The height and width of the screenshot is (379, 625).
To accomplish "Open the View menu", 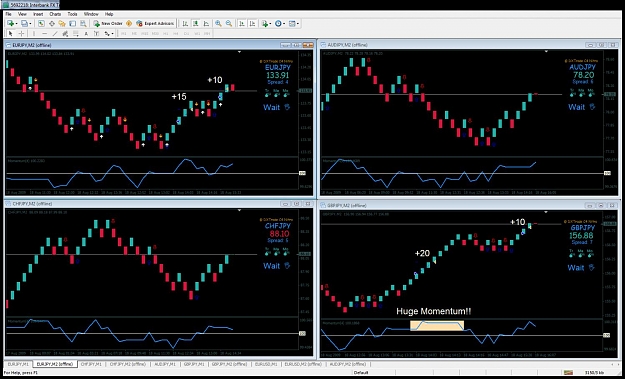I will pyautogui.click(x=22, y=14).
